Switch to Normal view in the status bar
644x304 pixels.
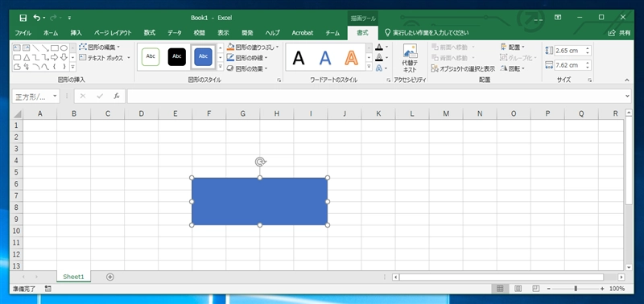(500, 289)
